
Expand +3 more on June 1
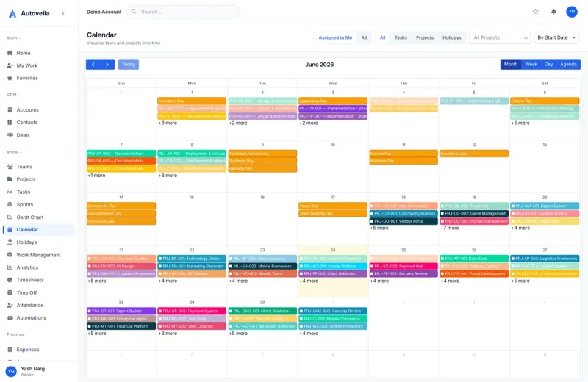(168, 123)
